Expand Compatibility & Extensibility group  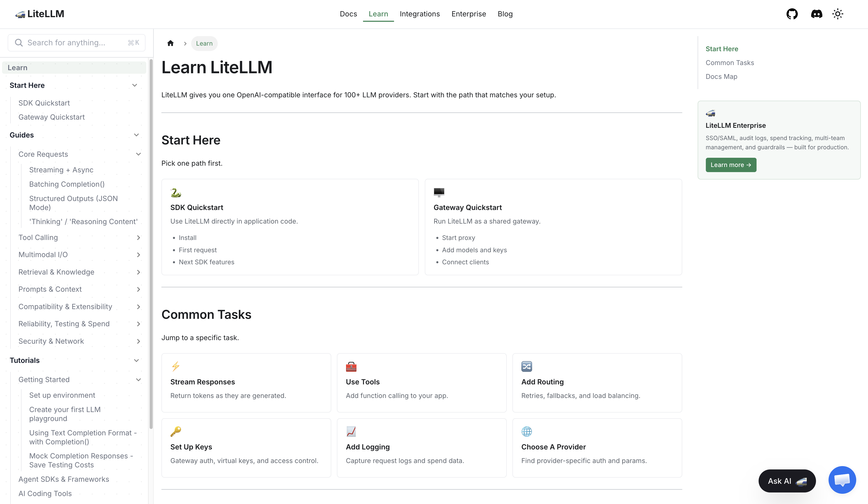click(138, 307)
